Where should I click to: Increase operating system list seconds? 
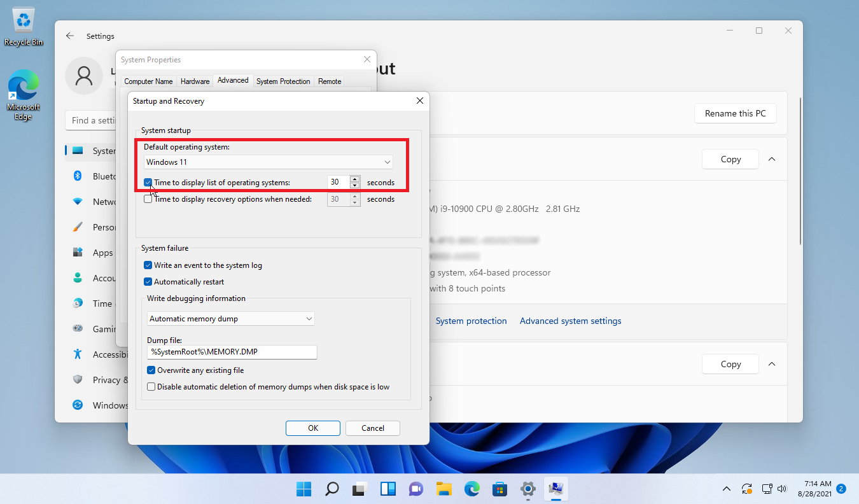[355, 179]
